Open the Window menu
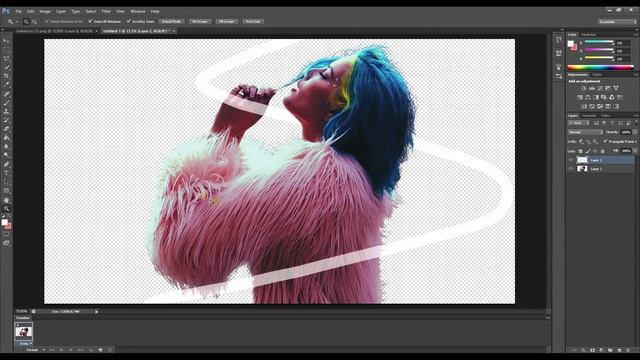Viewport: 640px width, 360px height. point(138,11)
